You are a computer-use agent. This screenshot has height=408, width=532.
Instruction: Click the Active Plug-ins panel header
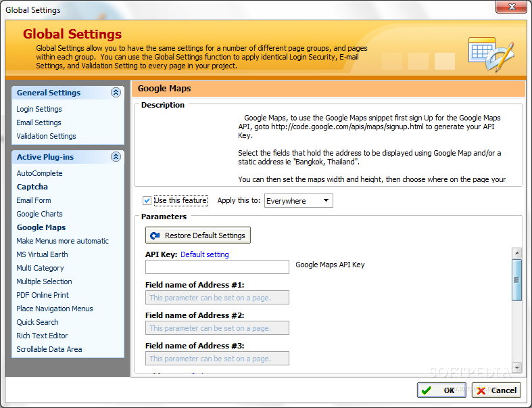68,156
